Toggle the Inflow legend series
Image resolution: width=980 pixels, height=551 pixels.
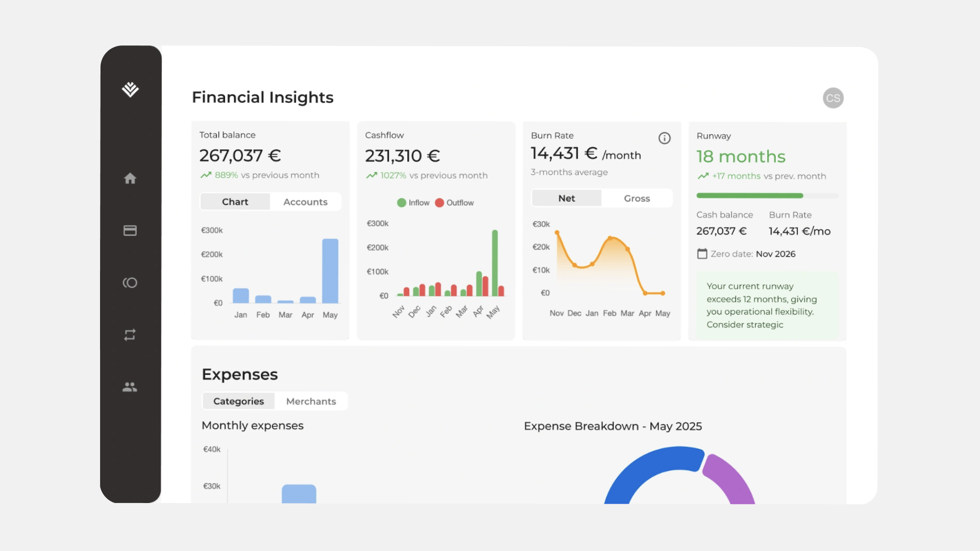pos(413,203)
